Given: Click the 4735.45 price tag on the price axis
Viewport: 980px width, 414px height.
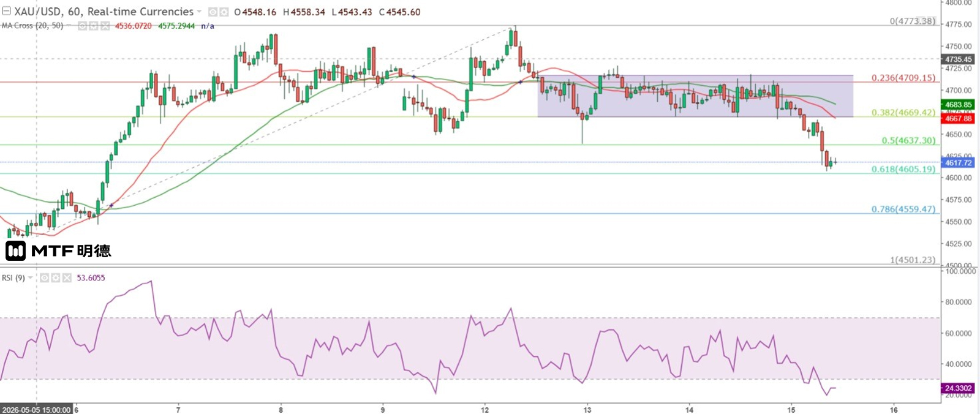Looking at the screenshot, I should coord(958,59).
